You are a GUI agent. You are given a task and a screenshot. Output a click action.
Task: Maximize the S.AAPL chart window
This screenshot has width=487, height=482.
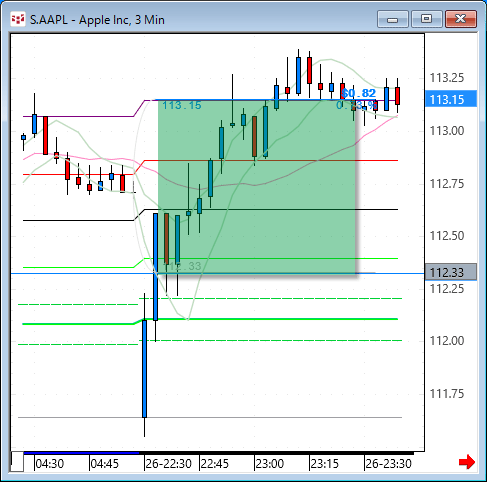point(427,19)
